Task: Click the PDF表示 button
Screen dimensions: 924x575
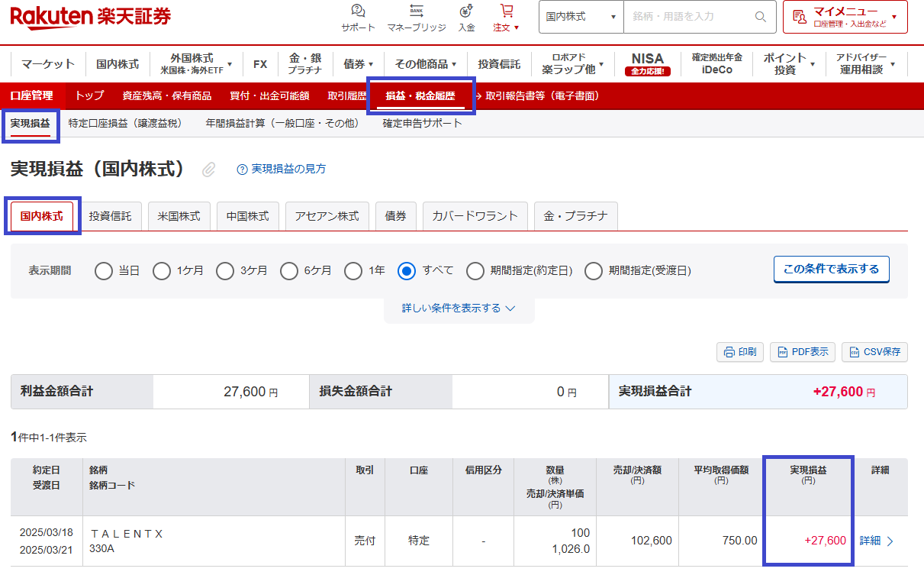Action: 802,352
